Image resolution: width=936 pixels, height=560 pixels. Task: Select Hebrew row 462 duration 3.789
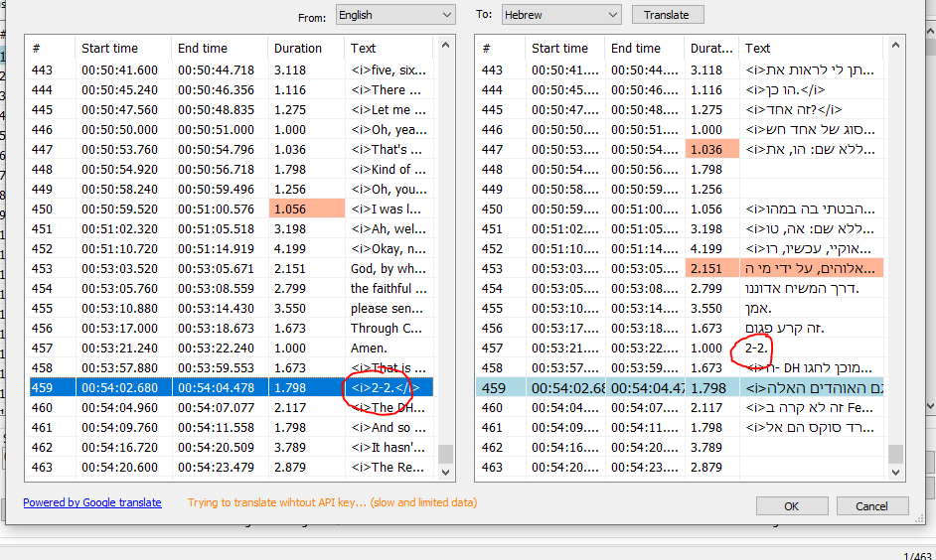[x=706, y=447]
